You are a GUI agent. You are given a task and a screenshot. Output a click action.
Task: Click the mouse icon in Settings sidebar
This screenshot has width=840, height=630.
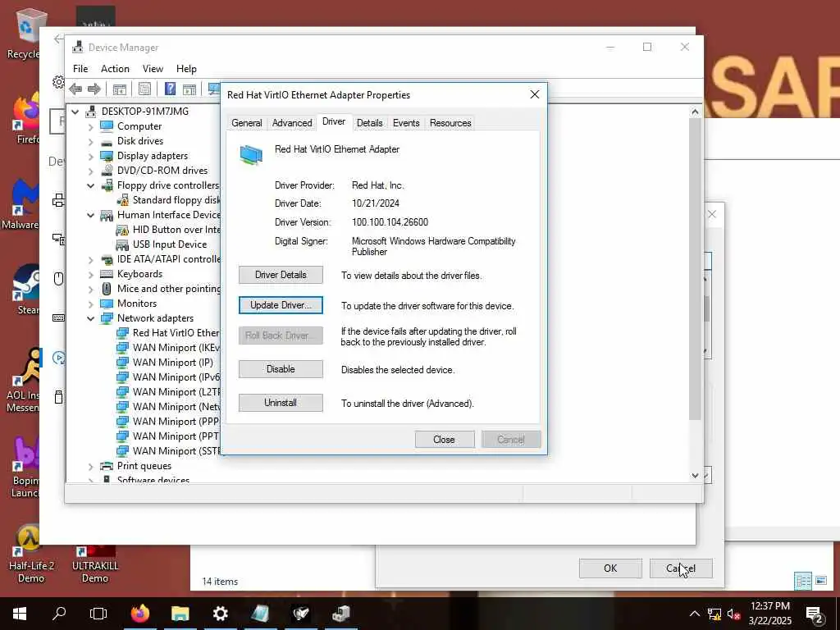59,279
